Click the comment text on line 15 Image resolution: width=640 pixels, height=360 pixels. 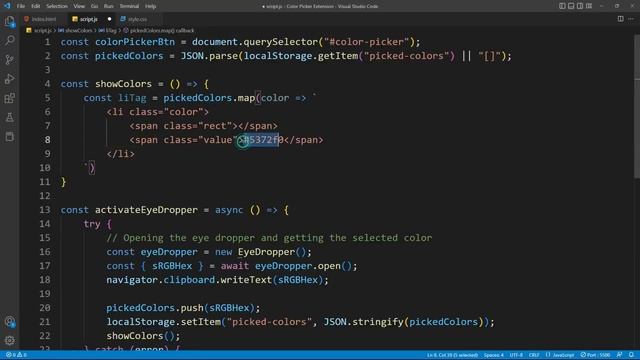(269, 238)
